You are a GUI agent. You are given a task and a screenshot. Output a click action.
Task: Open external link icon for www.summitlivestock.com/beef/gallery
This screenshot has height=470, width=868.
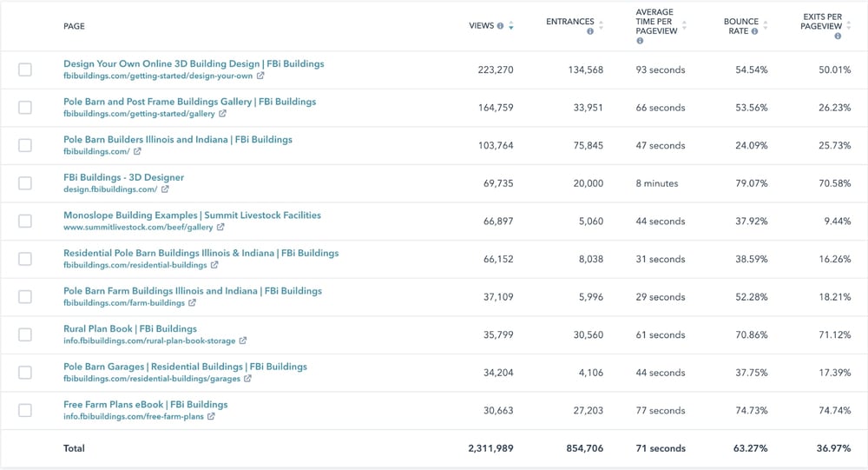[220, 228]
